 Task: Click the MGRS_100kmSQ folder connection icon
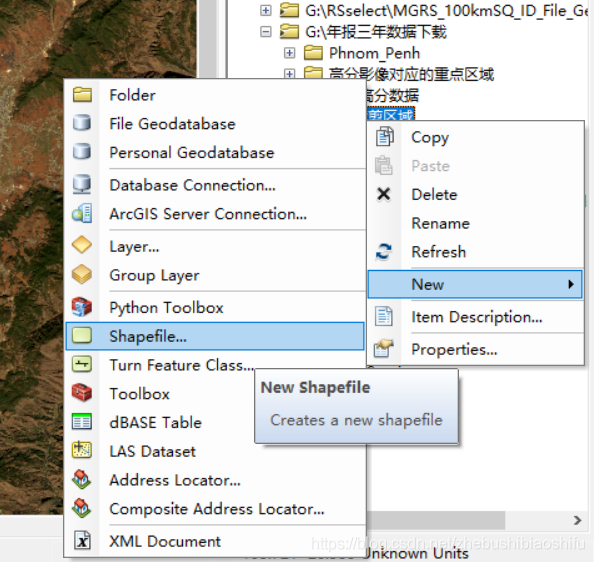pos(289,10)
